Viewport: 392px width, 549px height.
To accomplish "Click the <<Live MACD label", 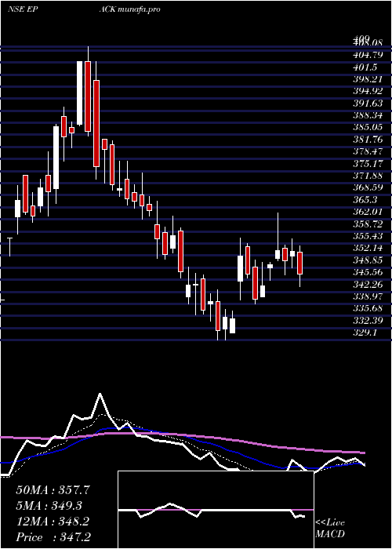I will coord(330,528).
